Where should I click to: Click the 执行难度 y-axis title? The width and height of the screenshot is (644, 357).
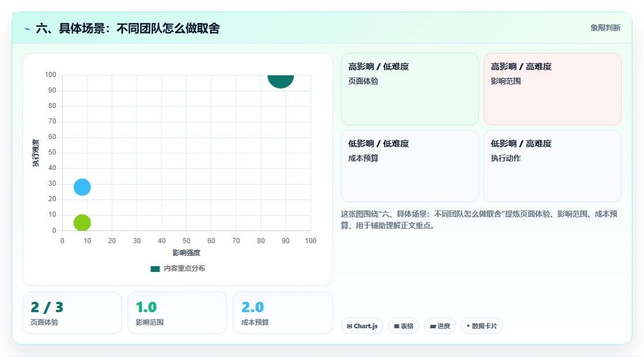coord(36,153)
